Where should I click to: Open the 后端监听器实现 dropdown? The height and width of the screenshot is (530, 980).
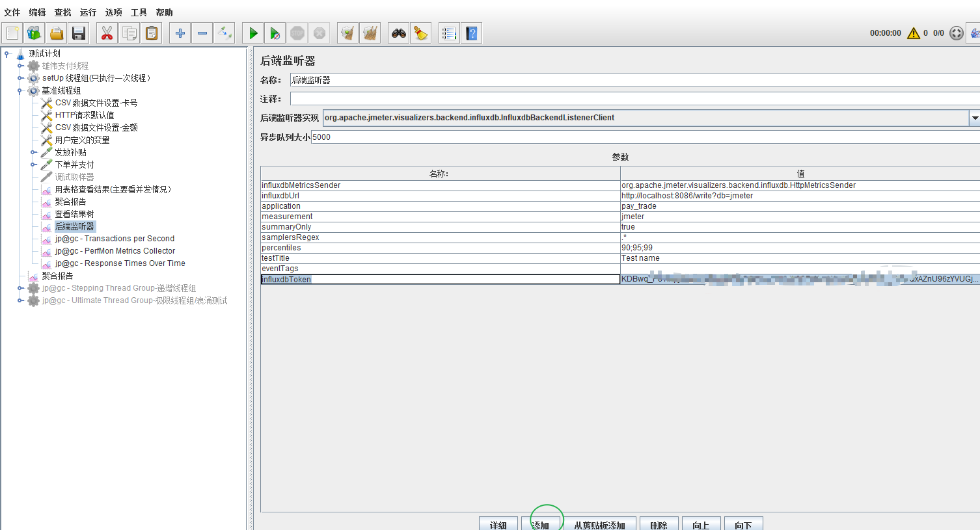(x=973, y=118)
